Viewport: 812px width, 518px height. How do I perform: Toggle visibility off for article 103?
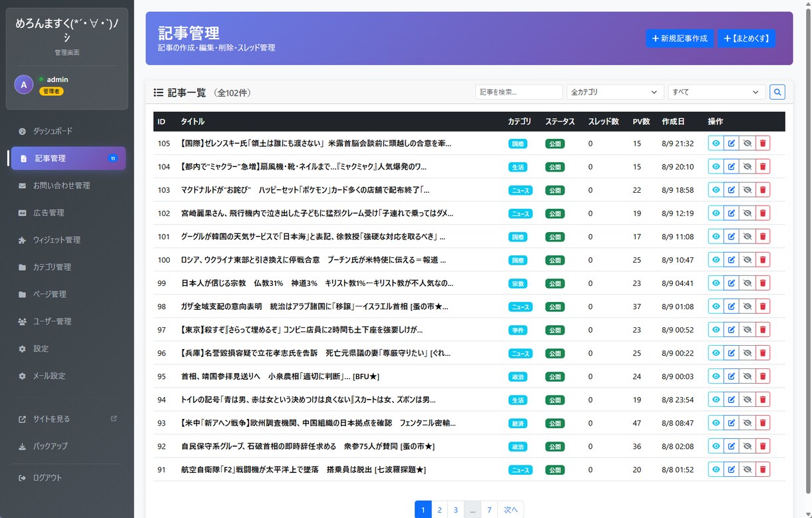point(747,190)
